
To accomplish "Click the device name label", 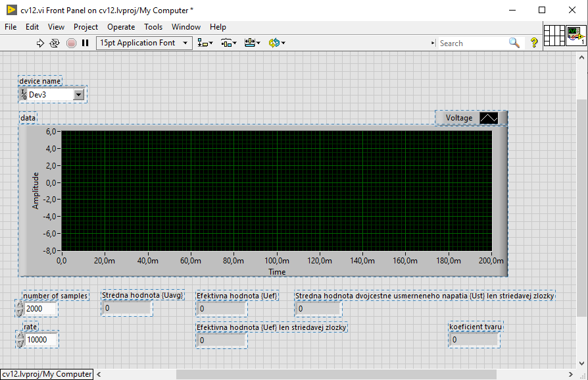I will tap(39, 81).
